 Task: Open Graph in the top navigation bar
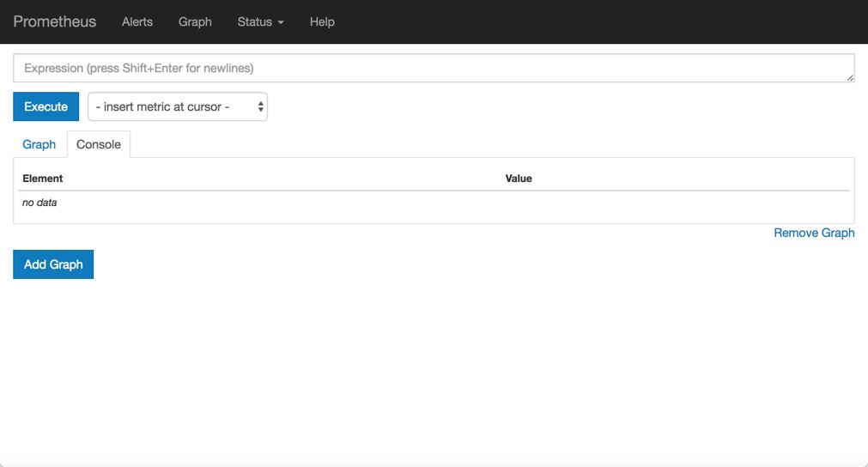pos(195,21)
